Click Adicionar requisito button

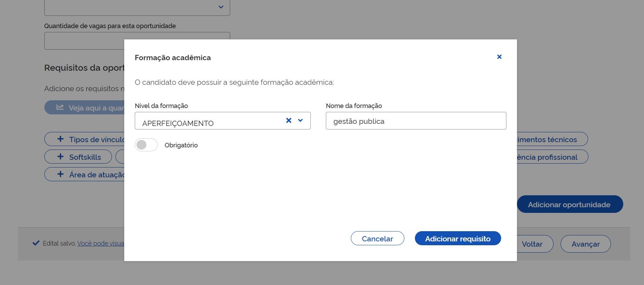457,239
